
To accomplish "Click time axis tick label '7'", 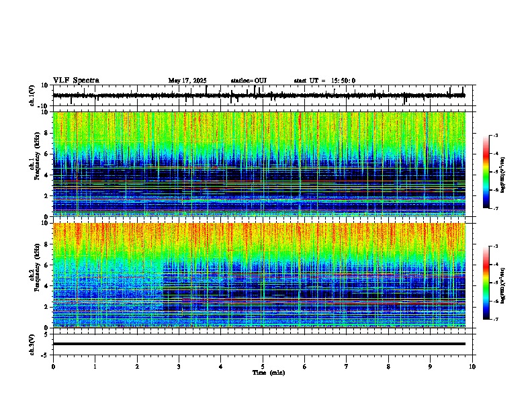I will (347, 367).
